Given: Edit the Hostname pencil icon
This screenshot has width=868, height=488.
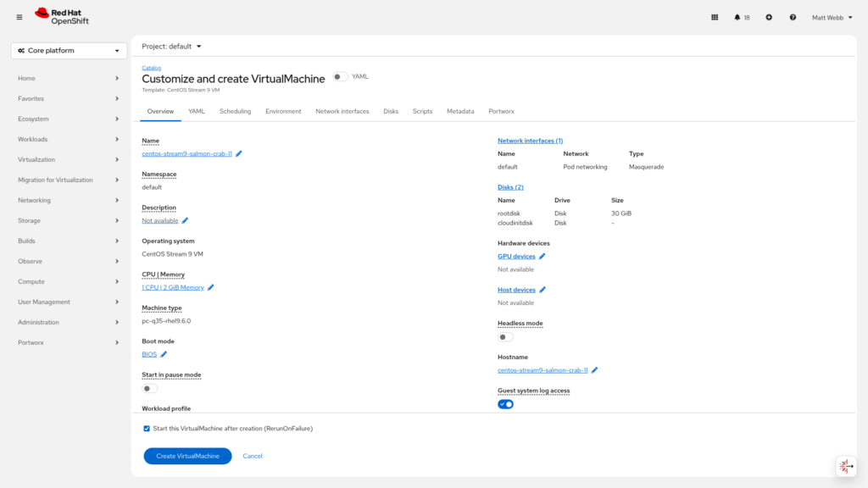Looking at the screenshot, I should [594, 370].
